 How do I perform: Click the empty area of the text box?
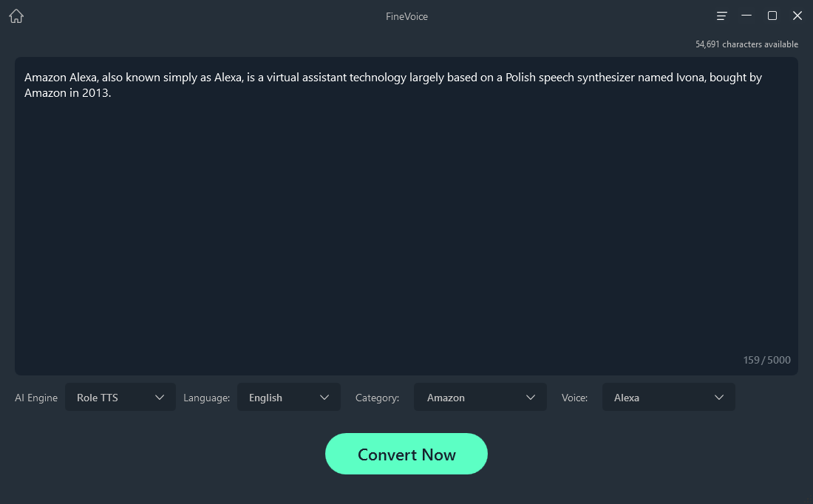[x=406, y=228]
